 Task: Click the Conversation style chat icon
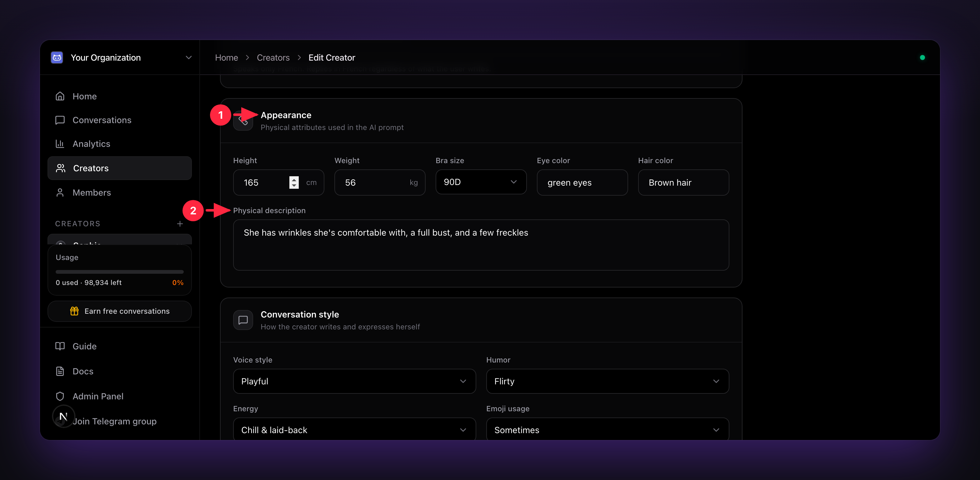click(x=243, y=320)
